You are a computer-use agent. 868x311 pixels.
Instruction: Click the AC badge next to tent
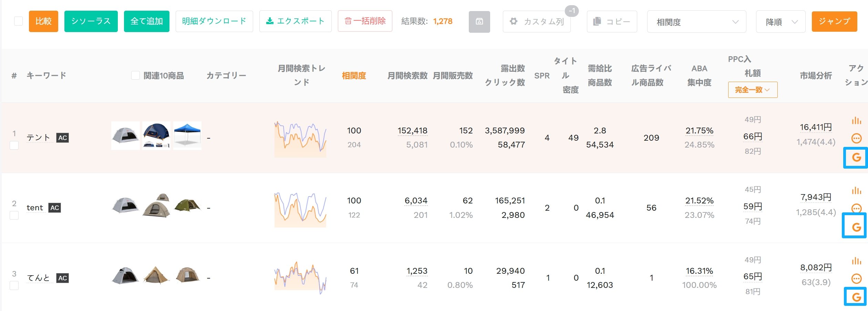click(55, 208)
